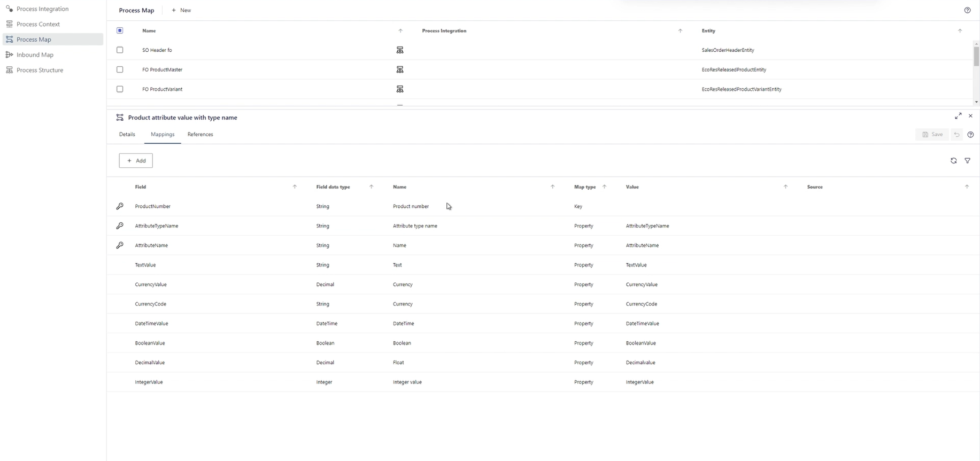Save the mapping changes
The image size is (980, 461).
point(932,135)
